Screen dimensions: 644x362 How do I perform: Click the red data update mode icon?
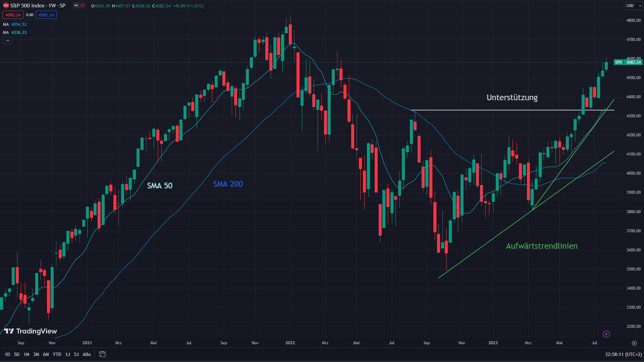pos(82,6)
